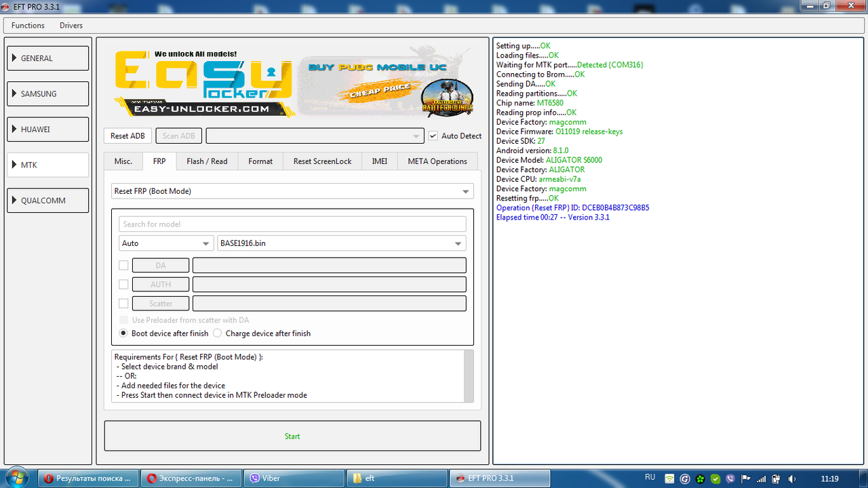Screen dimensions: 868x488
Task: Click the Reset ADB button
Action: [x=128, y=136]
